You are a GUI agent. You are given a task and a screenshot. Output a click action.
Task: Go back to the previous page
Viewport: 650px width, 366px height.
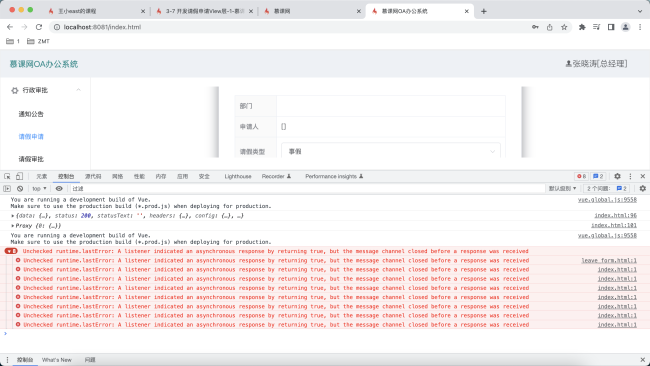point(10,27)
